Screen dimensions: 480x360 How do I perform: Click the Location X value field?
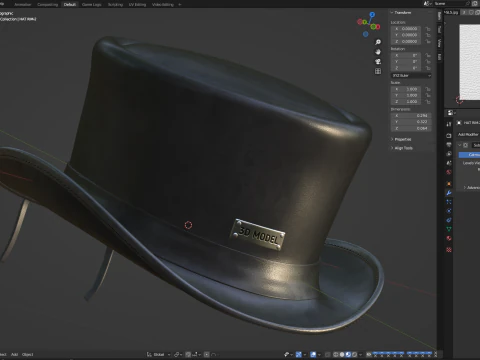pos(406,29)
